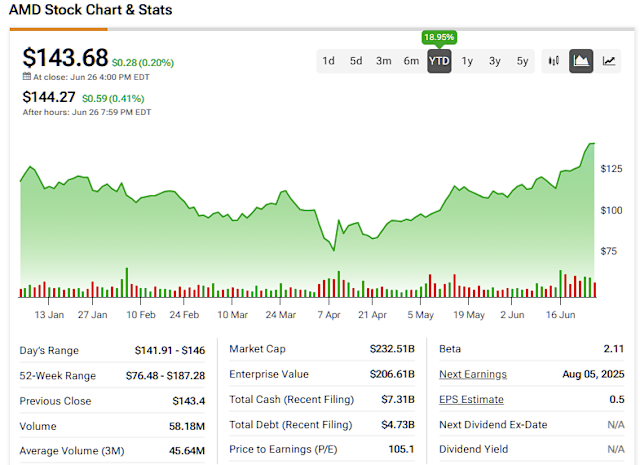Select the 1d time range

(329, 61)
